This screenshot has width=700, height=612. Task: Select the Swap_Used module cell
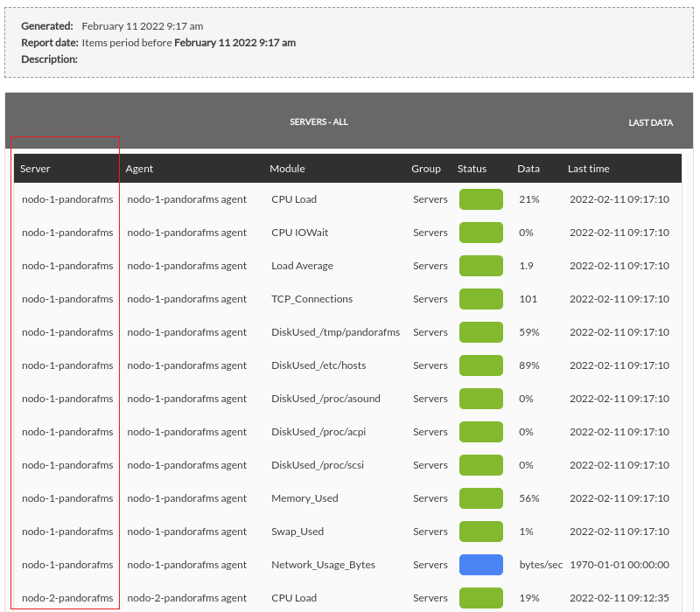click(x=297, y=532)
